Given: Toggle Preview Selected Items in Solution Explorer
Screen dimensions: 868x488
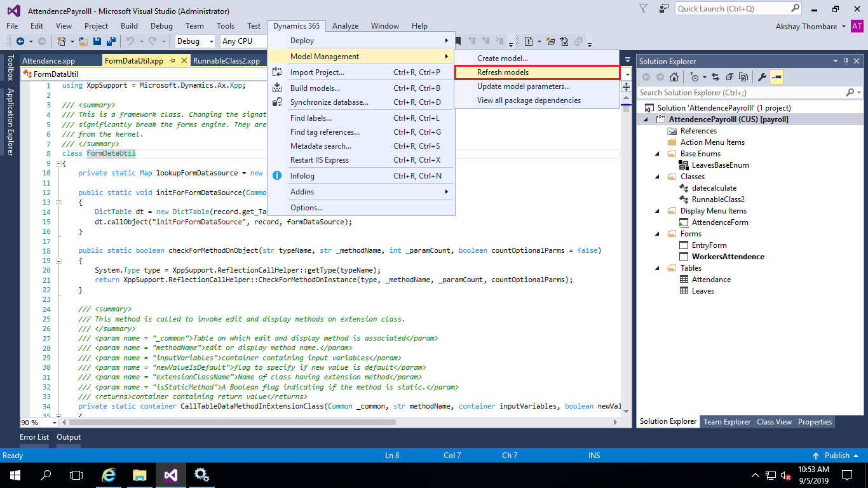Looking at the screenshot, I should pos(776,77).
